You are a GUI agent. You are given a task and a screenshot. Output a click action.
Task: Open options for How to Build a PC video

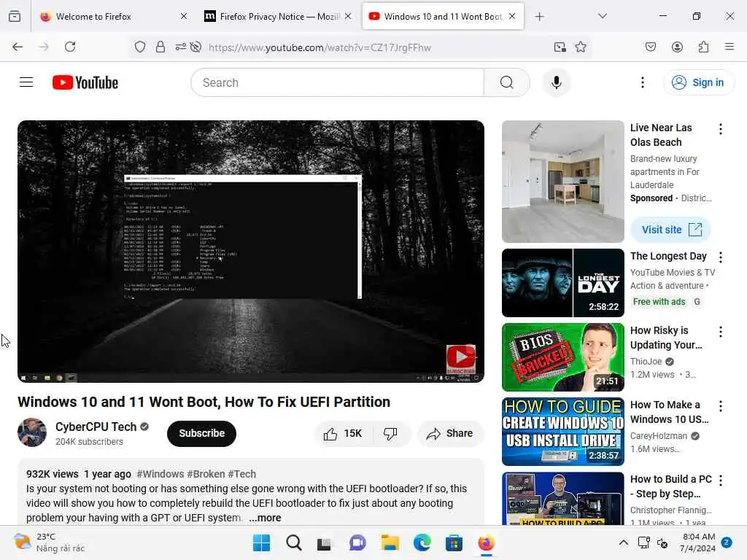pyautogui.click(x=720, y=481)
